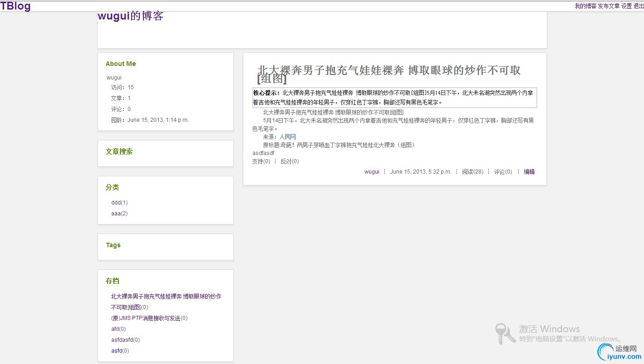Open 发布文章 in top navigation
This screenshot has width=644, height=364.
coord(609,6)
